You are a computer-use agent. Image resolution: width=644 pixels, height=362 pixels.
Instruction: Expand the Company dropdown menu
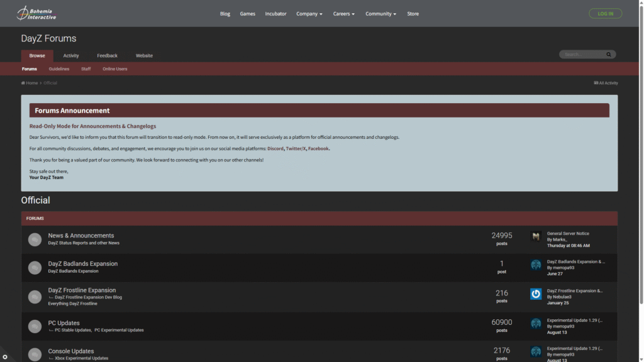tap(309, 14)
